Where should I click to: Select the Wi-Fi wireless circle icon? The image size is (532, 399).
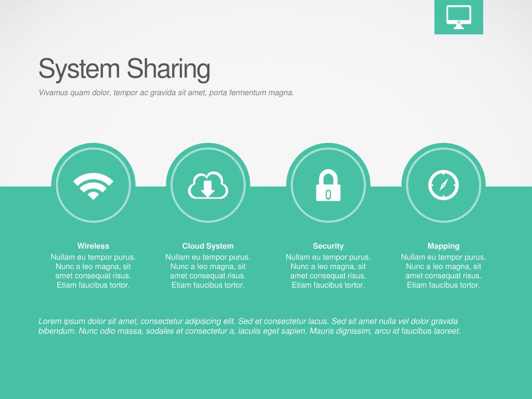[x=94, y=185]
